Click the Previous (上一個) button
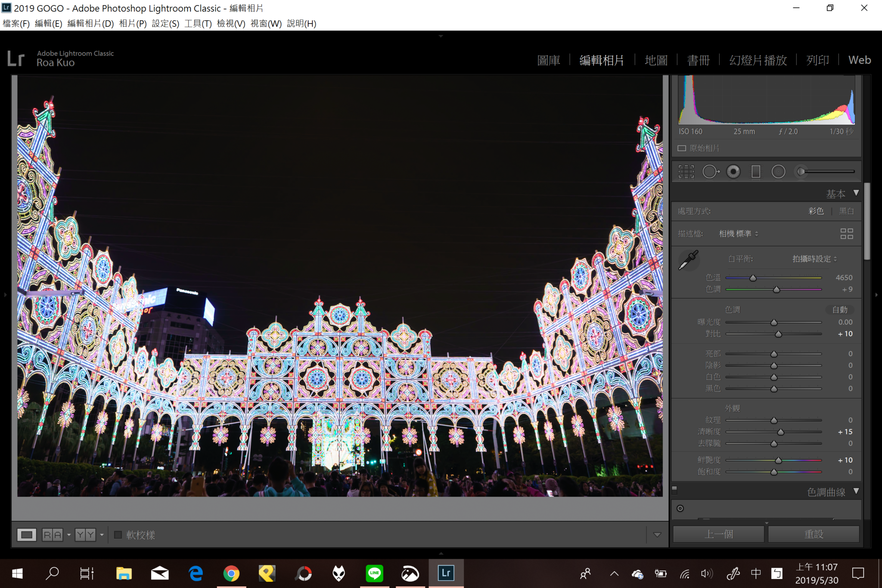 click(718, 535)
